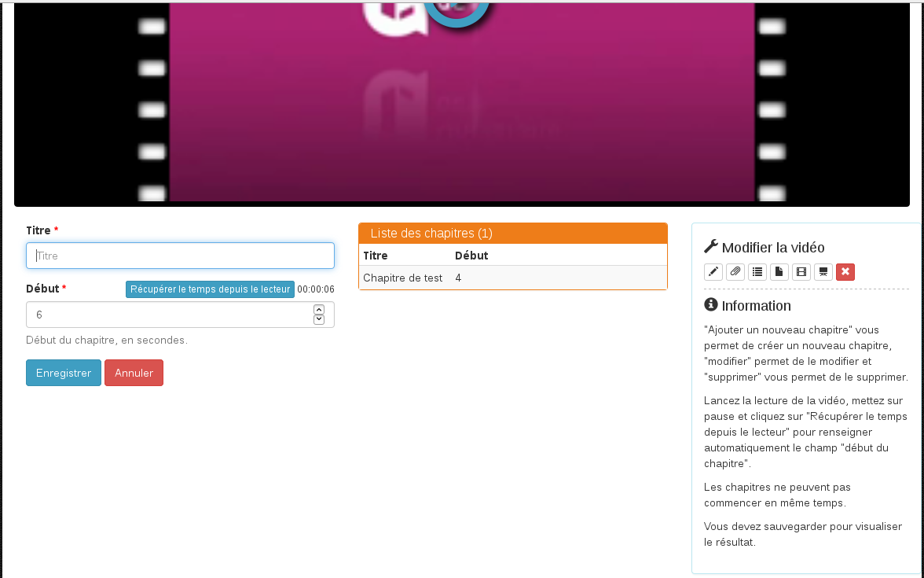The image size is (924, 578).
Task: Decrease Début value with down arrow
Action: (319, 319)
